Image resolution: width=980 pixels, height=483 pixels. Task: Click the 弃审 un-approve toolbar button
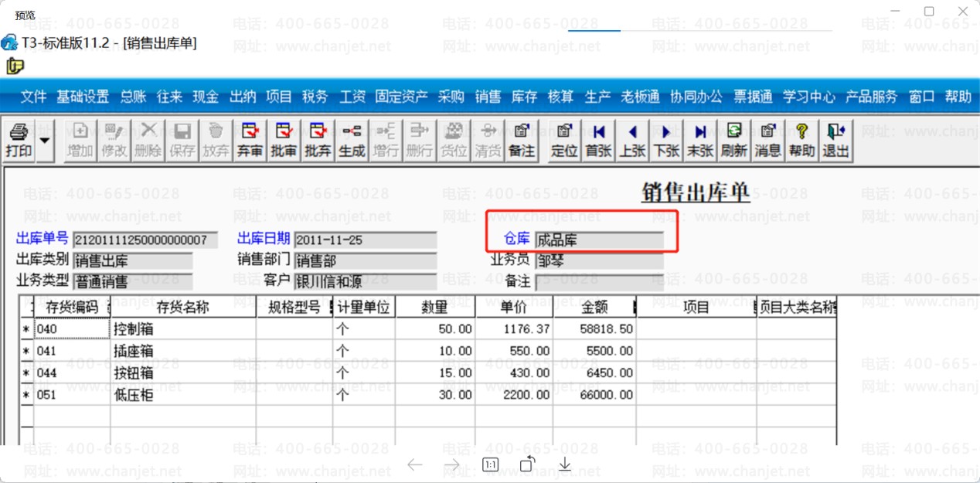pos(250,141)
